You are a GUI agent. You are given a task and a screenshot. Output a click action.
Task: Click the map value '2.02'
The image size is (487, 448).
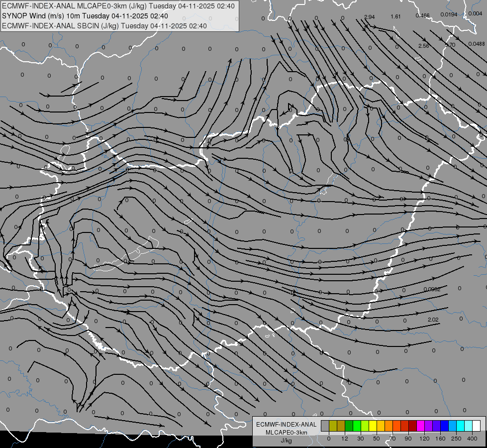coord(433,320)
